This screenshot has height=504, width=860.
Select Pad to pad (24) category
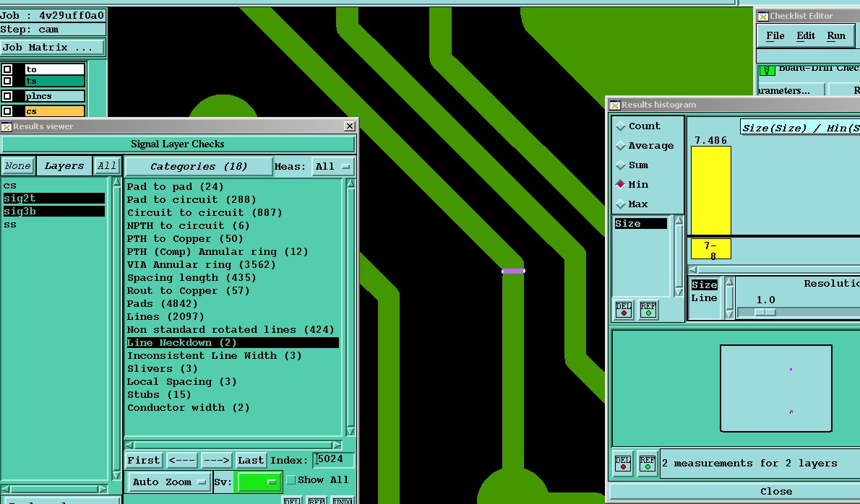point(176,187)
